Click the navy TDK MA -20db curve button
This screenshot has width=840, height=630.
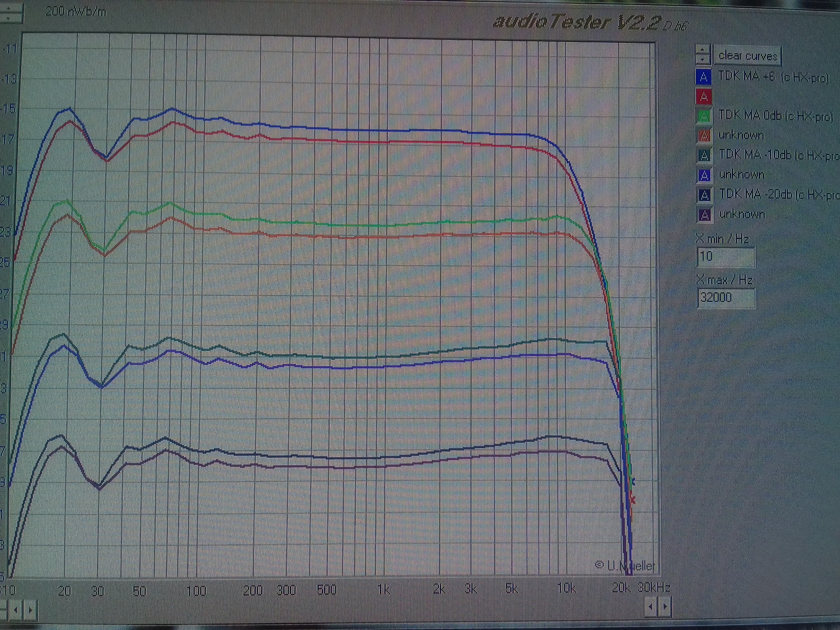704,195
